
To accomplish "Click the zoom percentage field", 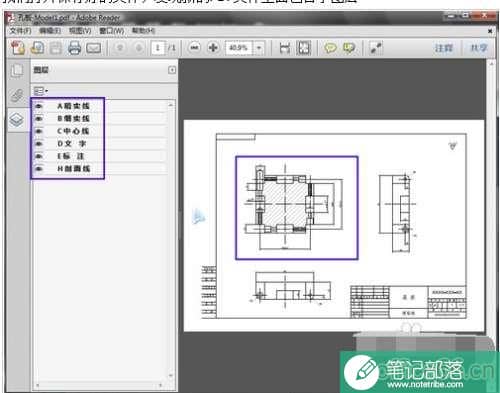I will (240, 48).
